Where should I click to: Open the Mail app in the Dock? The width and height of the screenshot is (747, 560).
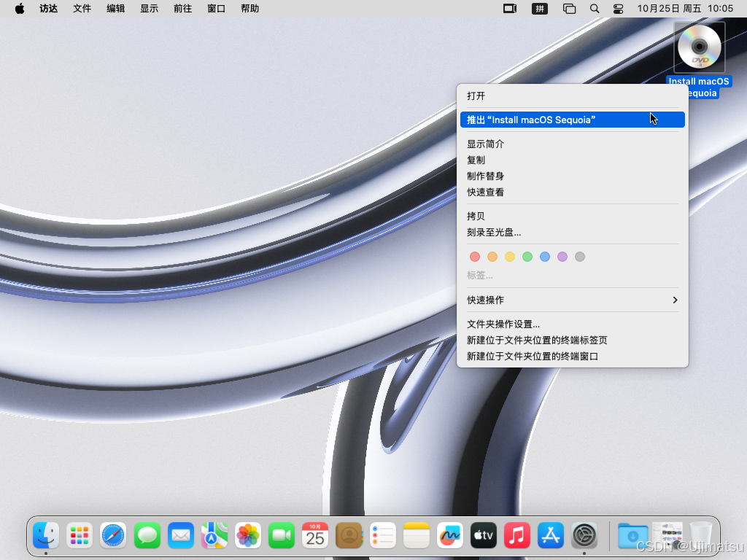tap(181, 535)
